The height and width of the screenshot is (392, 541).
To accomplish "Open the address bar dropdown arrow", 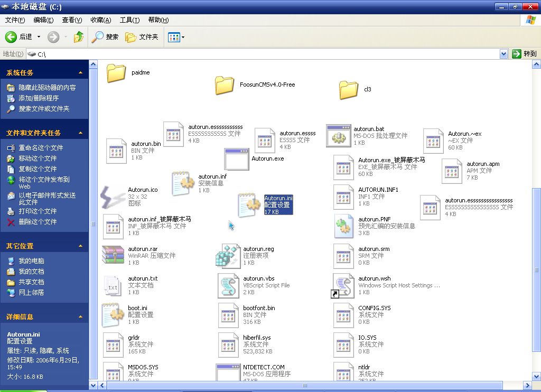I will [503, 54].
